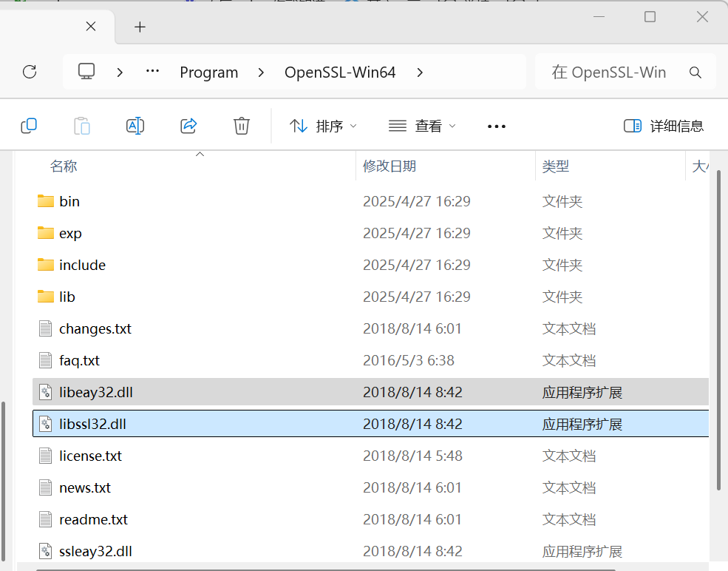
Task: Click the exp folder icon
Action: [x=46, y=233]
